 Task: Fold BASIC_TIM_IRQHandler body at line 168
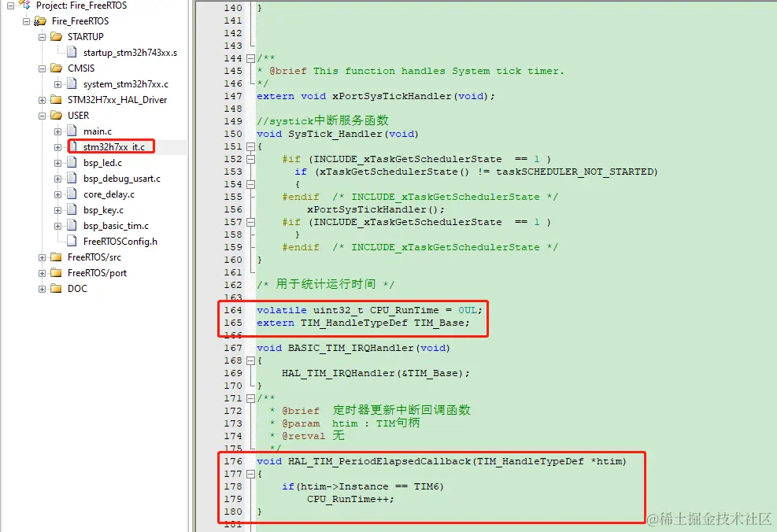pos(251,360)
